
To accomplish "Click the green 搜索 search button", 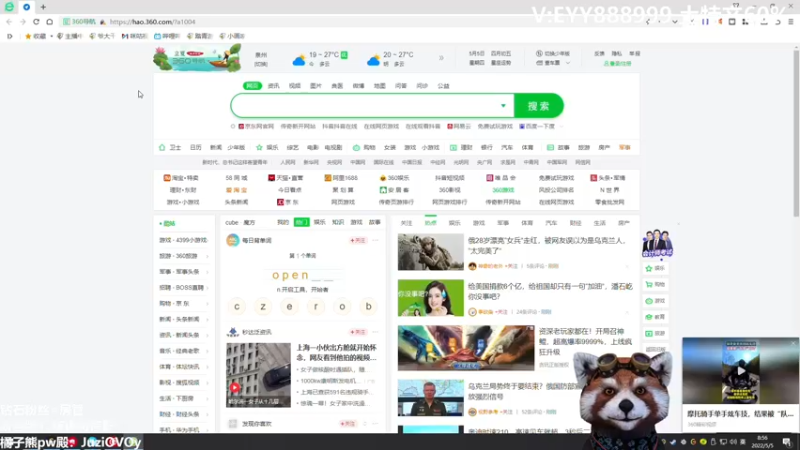I will [539, 106].
